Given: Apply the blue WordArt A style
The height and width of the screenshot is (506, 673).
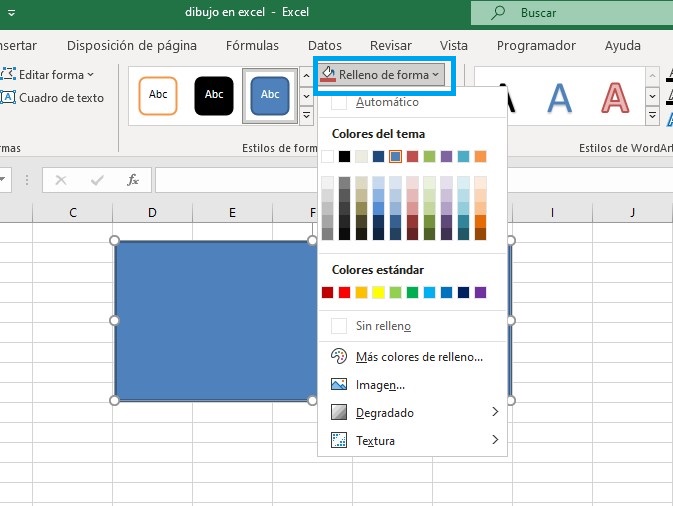Looking at the screenshot, I should (559, 98).
